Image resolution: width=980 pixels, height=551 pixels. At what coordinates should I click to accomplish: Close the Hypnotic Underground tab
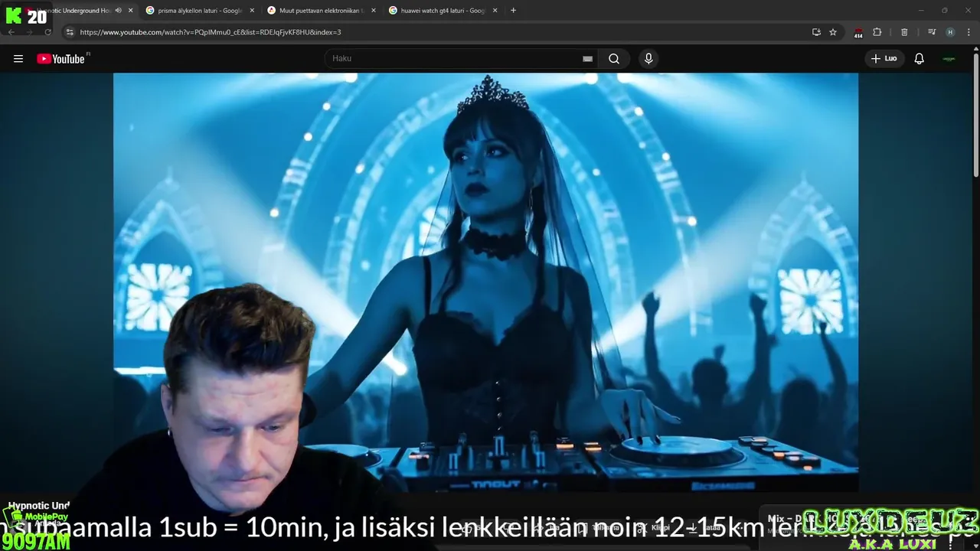131,11
